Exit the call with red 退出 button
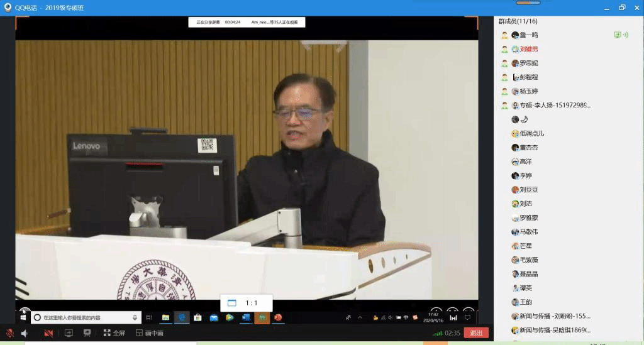Image resolution: width=644 pixels, height=345 pixels. click(476, 333)
